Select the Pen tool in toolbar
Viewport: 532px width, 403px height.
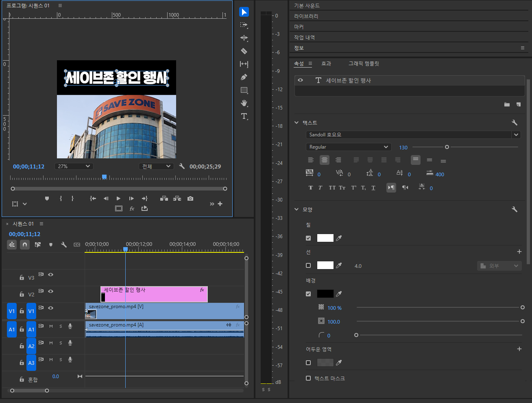point(244,77)
